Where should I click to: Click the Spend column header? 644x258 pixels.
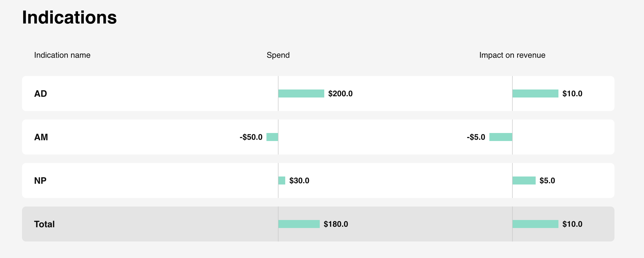coord(278,55)
